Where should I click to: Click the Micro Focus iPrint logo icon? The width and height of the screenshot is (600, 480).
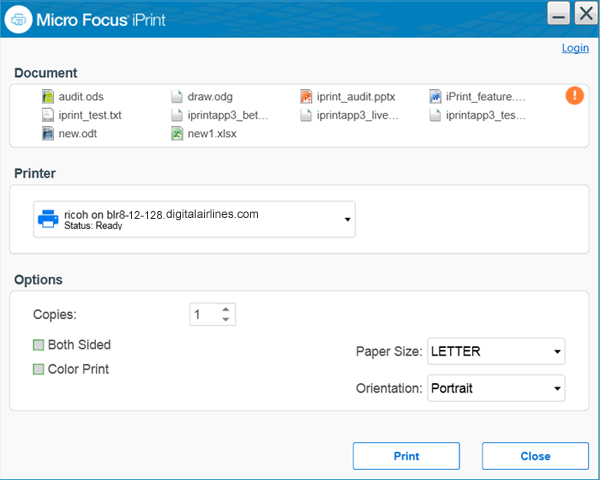[19, 19]
